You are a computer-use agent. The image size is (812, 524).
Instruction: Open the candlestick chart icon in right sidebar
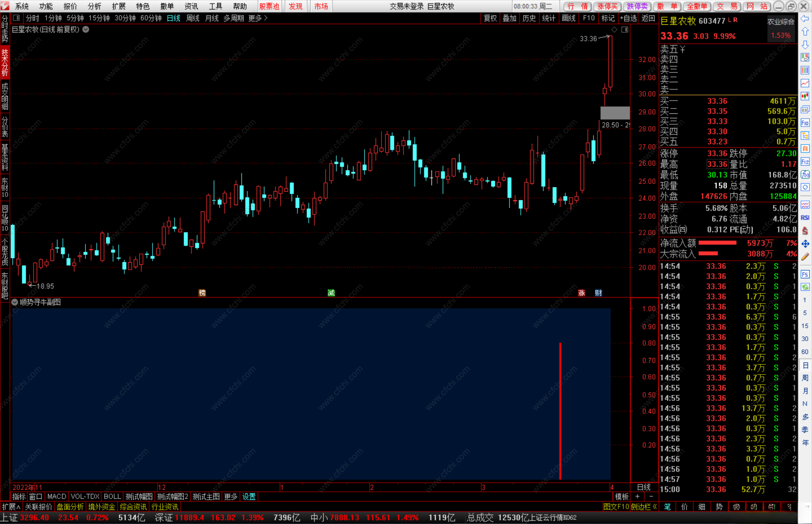point(805,96)
